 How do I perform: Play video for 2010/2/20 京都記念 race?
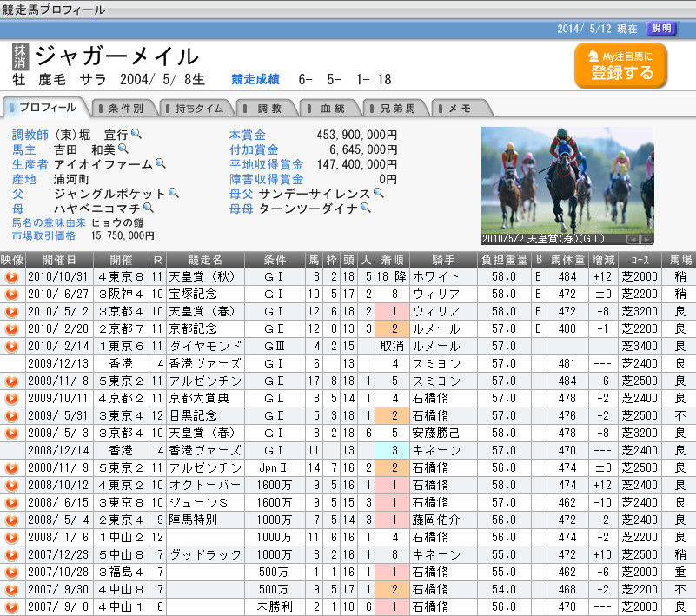coord(12,329)
